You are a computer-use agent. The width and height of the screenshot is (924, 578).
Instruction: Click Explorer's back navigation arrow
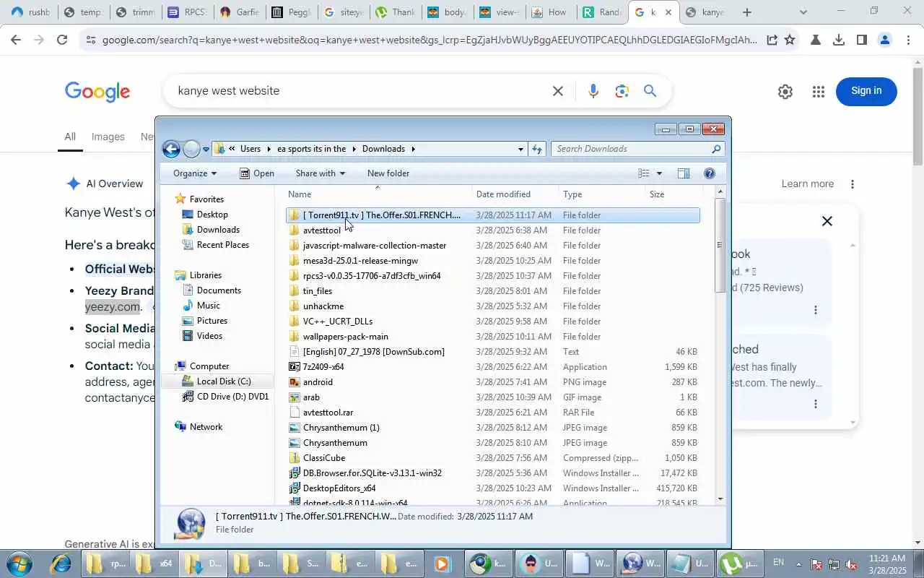tap(171, 150)
